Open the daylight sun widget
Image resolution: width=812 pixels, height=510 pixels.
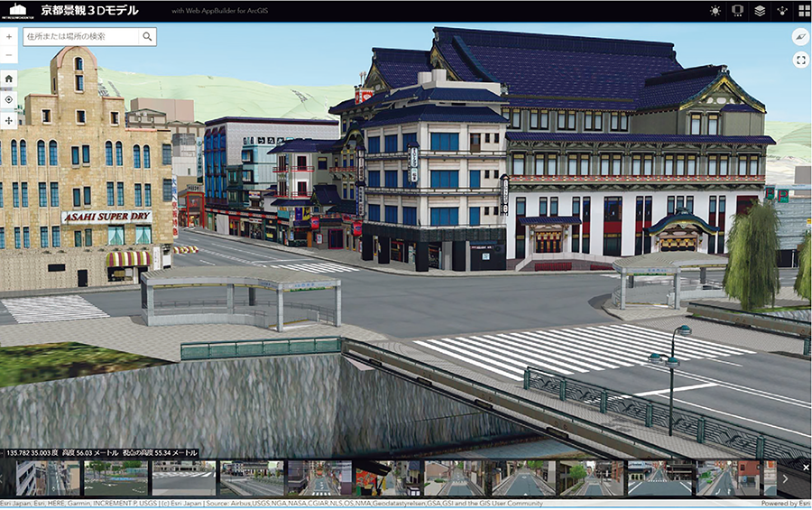click(715, 11)
